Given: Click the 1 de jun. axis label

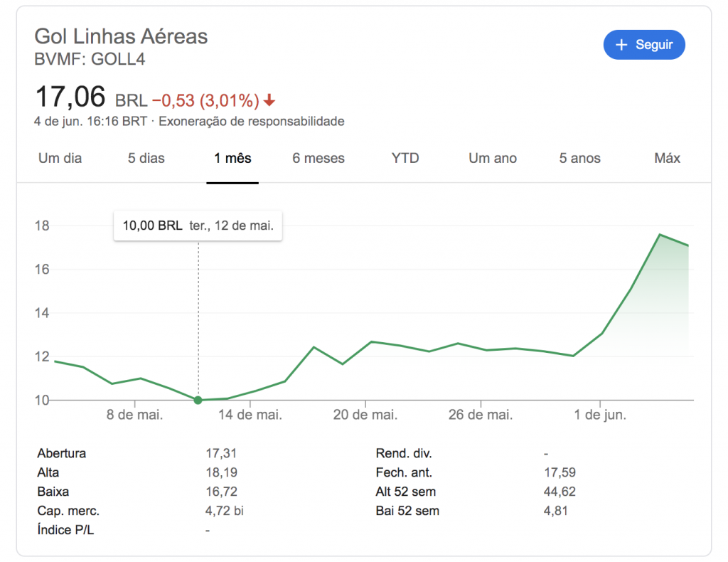Looking at the screenshot, I should [x=600, y=414].
